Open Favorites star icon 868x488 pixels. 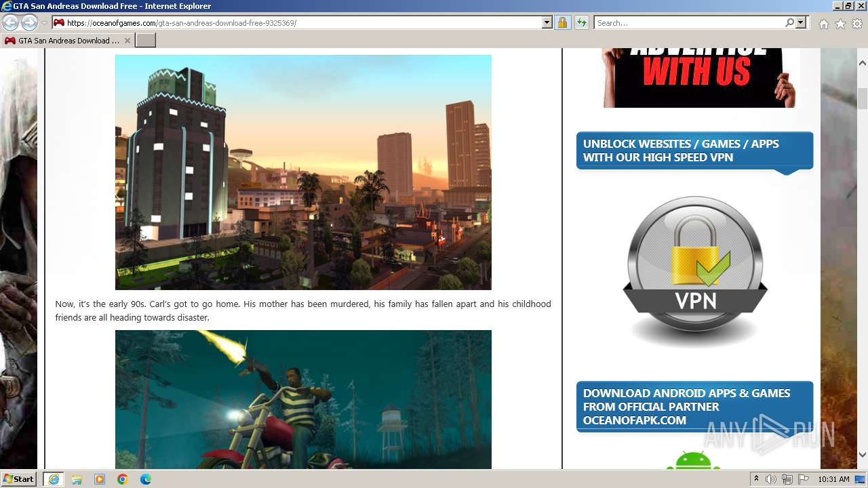[840, 24]
